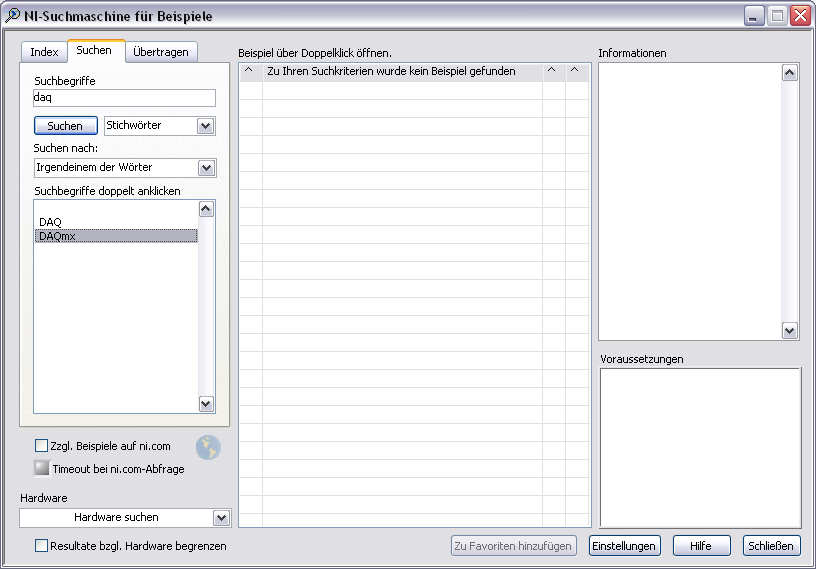Viewport: 816px width, 569px height.
Task: Click scroll down arrow in keyword list
Action: pyautogui.click(x=206, y=403)
